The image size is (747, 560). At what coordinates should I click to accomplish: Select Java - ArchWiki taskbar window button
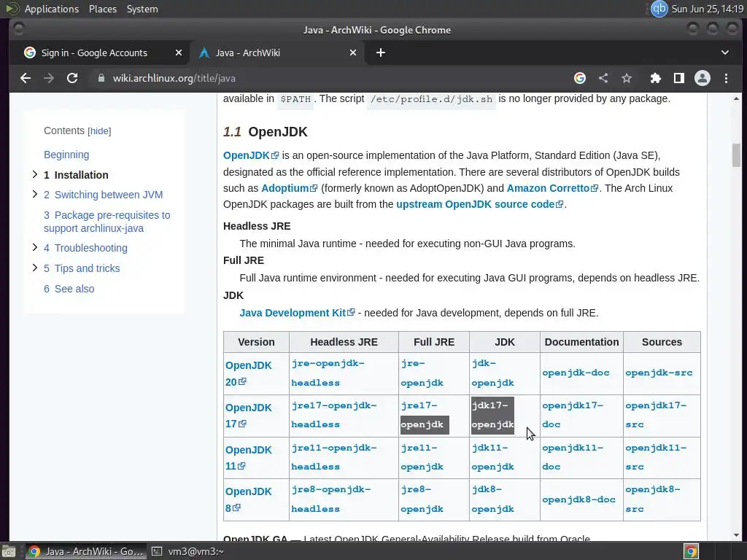[x=86, y=551]
